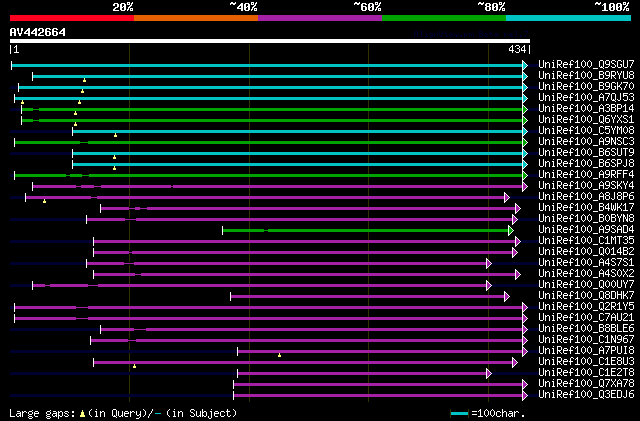The height and width of the screenshot is (421, 640).
Task: Click the arrowhead ending the A8J8P6 alignment
Action: (507, 198)
